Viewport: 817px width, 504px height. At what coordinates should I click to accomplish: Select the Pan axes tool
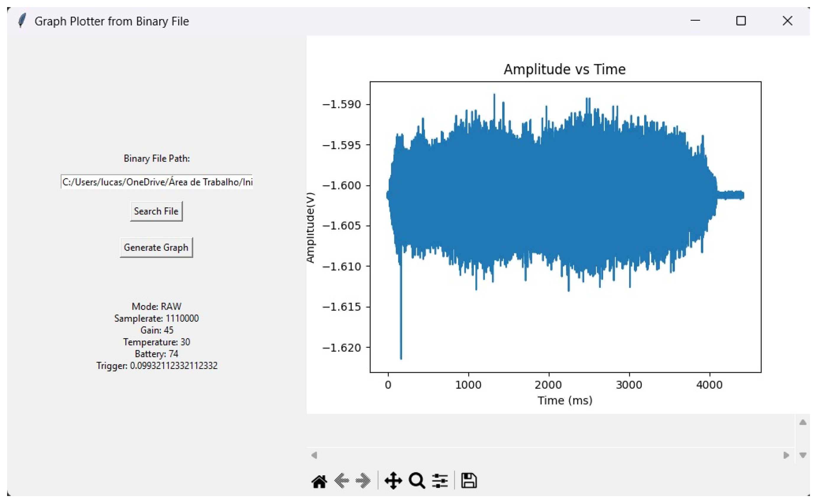pos(393,481)
